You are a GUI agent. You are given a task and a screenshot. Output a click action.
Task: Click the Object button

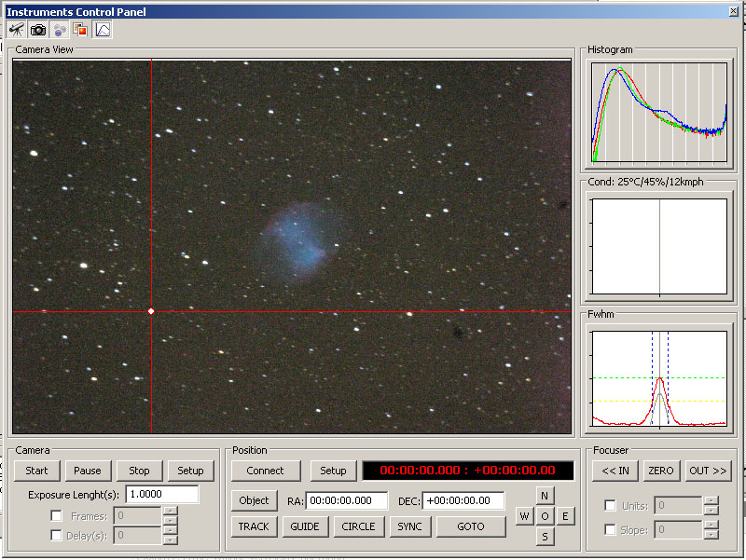[254, 500]
